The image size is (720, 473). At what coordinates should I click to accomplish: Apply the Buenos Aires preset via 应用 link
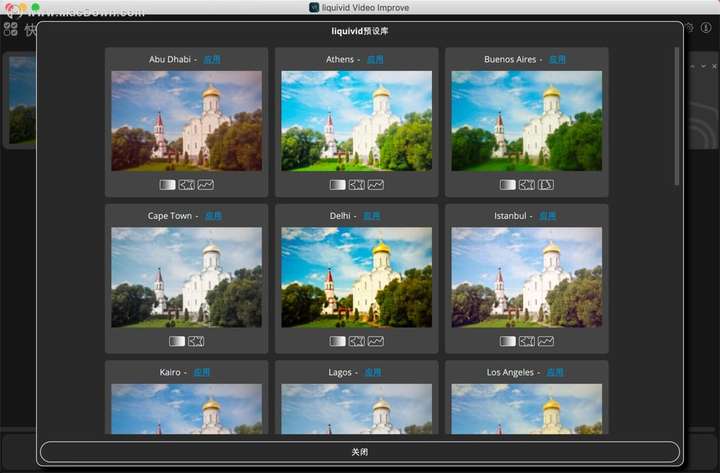coord(557,59)
